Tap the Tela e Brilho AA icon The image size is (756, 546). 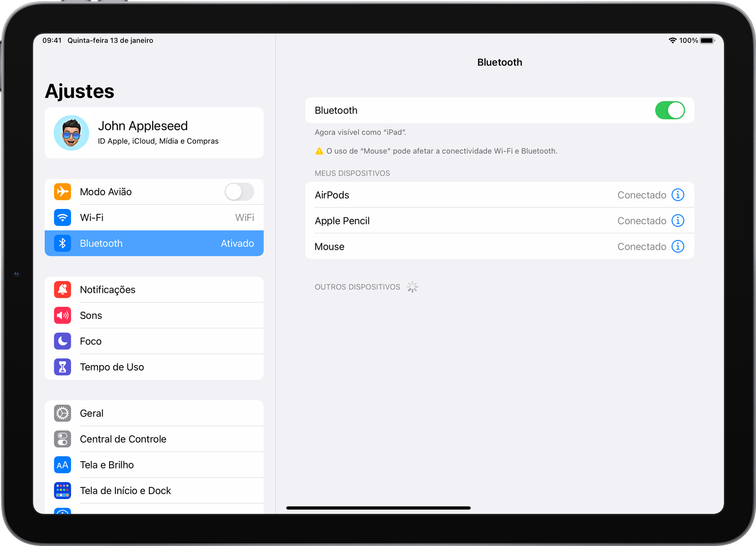click(63, 465)
